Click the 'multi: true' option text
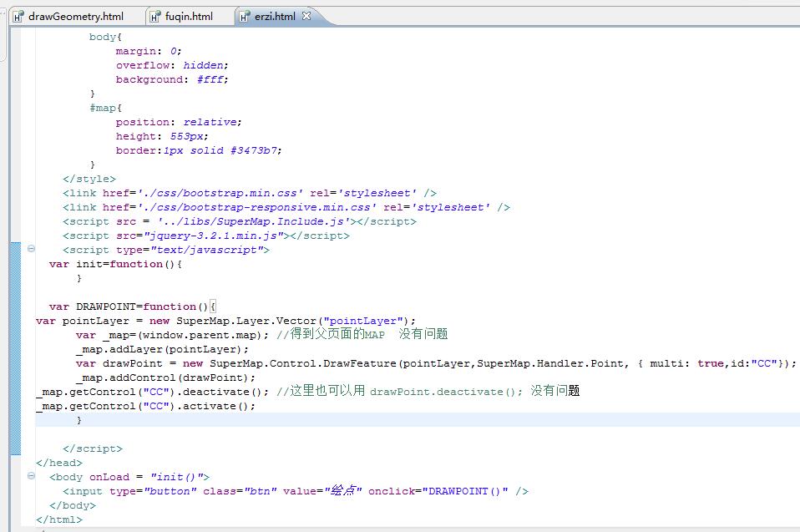This screenshot has height=532, width=800. click(x=686, y=363)
